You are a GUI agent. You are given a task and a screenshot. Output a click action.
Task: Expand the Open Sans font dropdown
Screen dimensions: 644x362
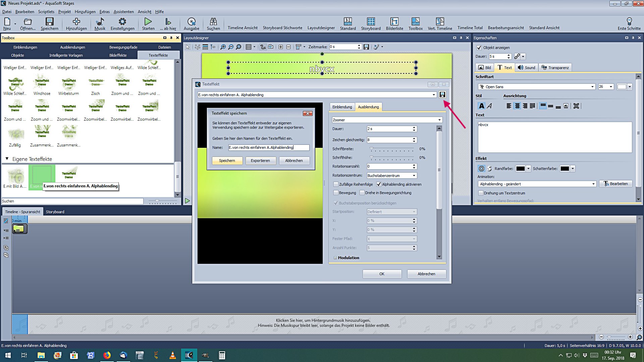coord(592,87)
